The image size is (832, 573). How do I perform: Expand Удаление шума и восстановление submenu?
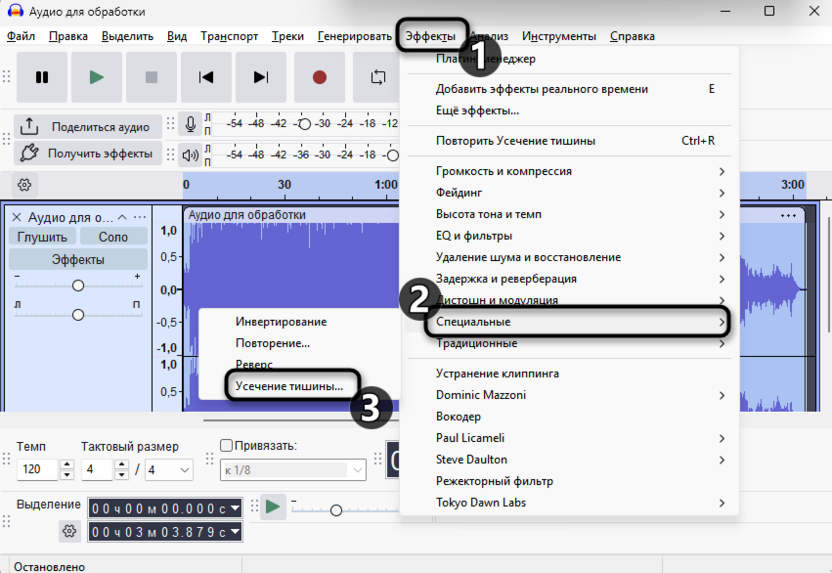pos(569,257)
